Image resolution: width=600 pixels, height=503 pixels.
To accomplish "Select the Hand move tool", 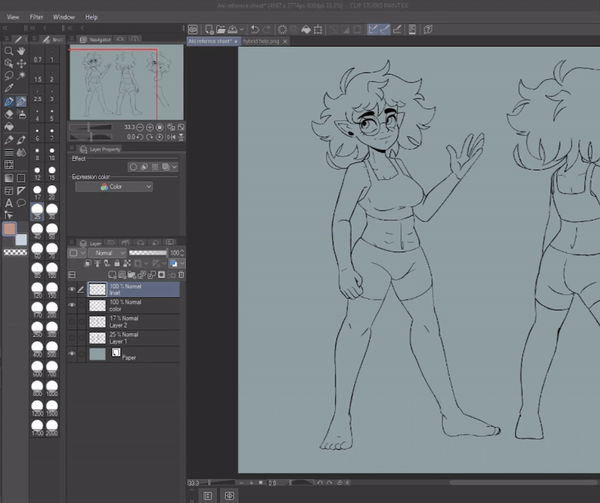I will click(22, 51).
